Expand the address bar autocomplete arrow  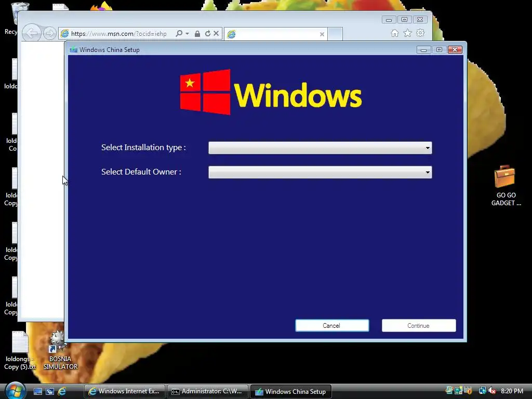coord(187,34)
